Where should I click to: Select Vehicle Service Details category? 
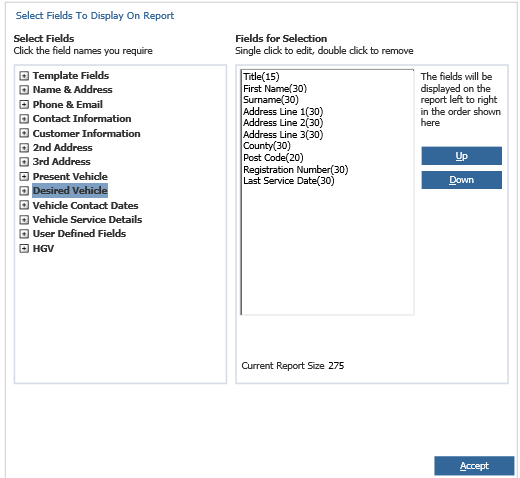tap(87, 220)
